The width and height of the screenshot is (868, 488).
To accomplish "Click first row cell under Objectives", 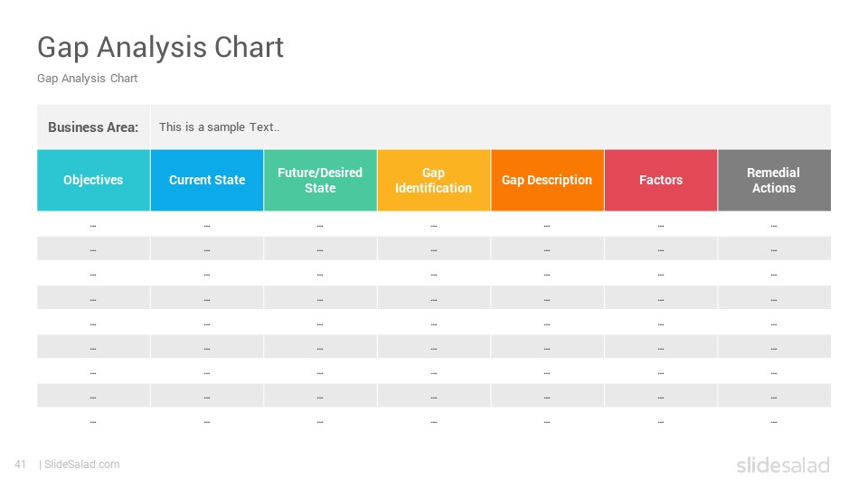I will pos(93,226).
